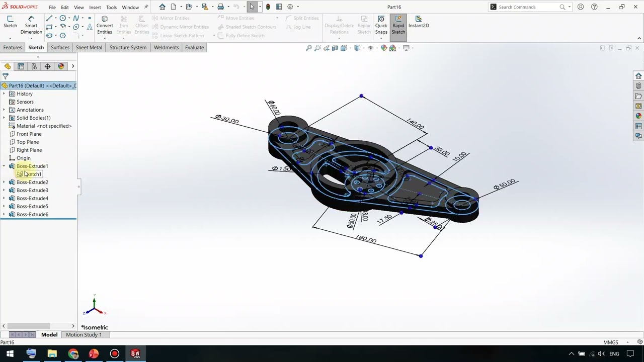Screen dimensions: 644x362
Task: Switch to the Sheet Metal tab
Action: point(89,47)
